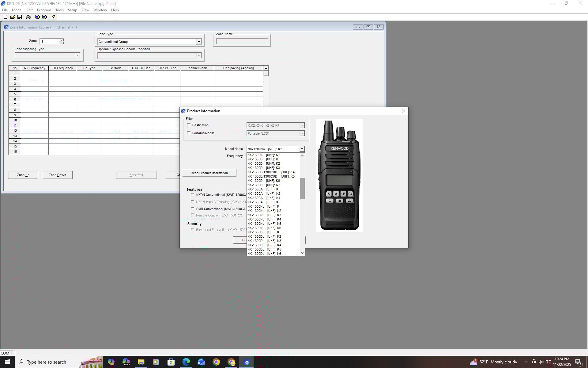Click Read Data from Transceiver icon
Viewport: 588px width, 368px height.
[x=37, y=17]
